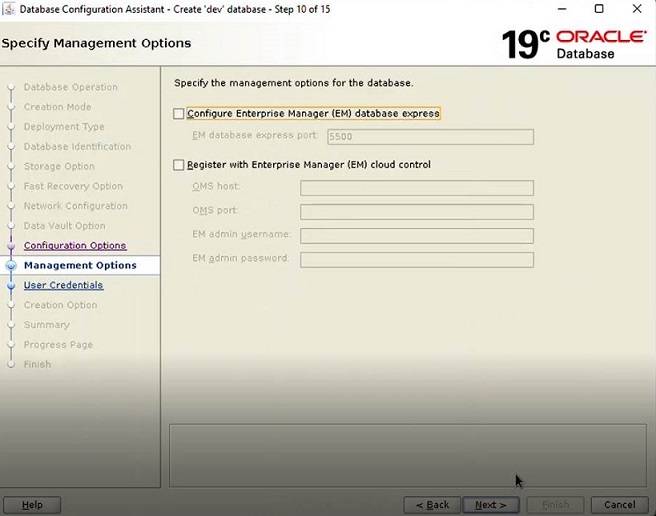This screenshot has height=516, width=656.
Task: Click the EM admin password field
Action: point(417,260)
